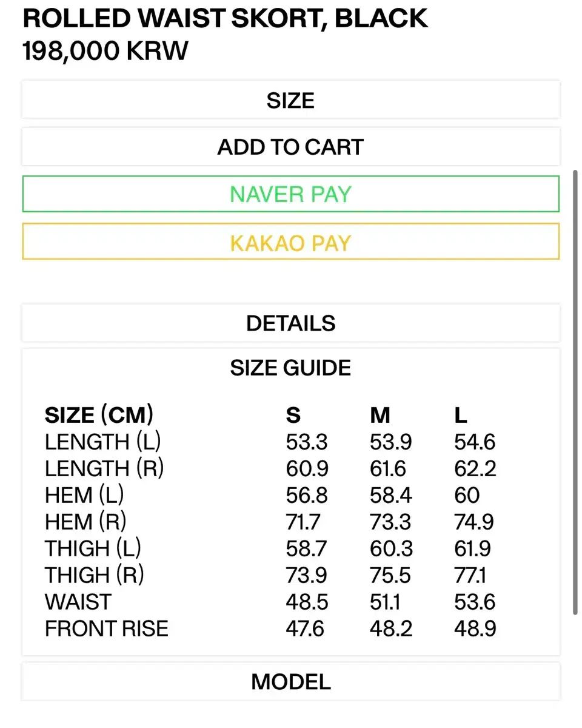Click the SIZE (CM) table header
Viewport: 582px width, 728px height.
click(x=99, y=415)
